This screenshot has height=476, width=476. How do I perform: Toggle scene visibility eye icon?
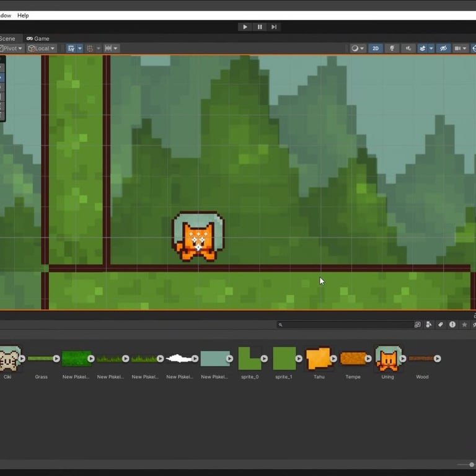(443, 48)
